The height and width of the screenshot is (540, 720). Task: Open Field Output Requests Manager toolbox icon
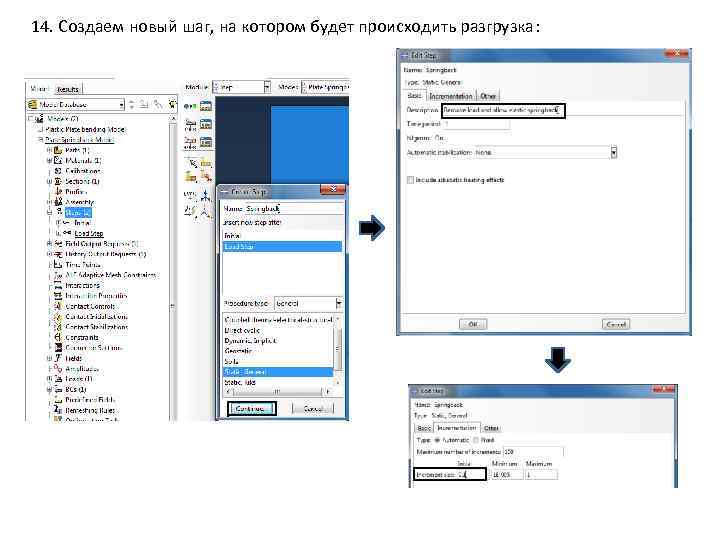click(206, 124)
